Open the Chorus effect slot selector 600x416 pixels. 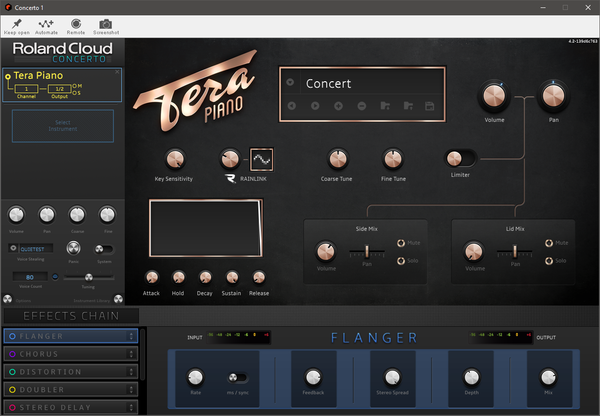click(131, 354)
